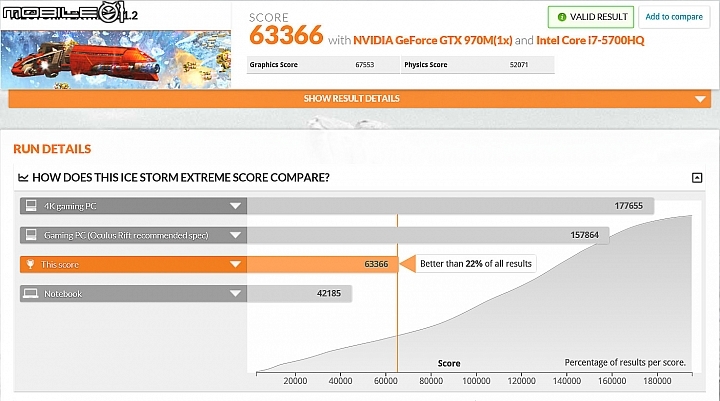Click the green info icon in VALID RESULT
The height and width of the screenshot is (401, 720).
point(562,17)
